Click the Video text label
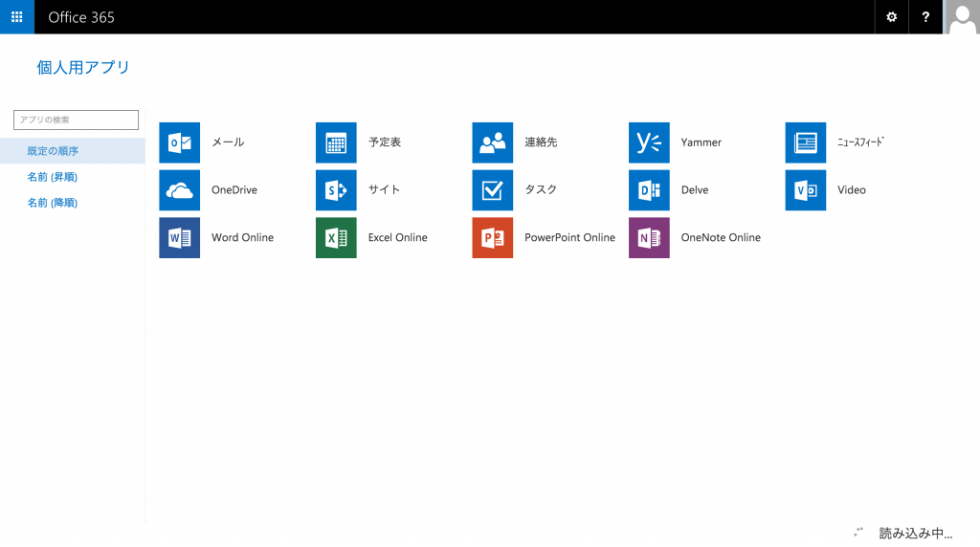980x547 pixels. pyautogui.click(x=852, y=190)
